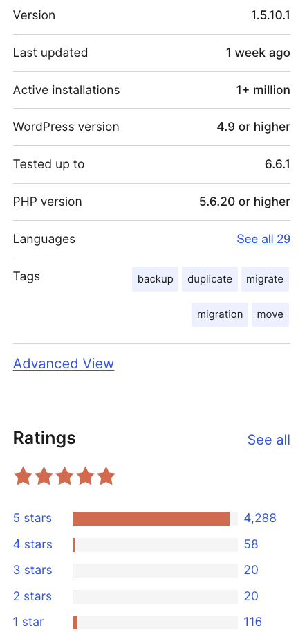
Task: Select the backup tag
Action: click(155, 279)
